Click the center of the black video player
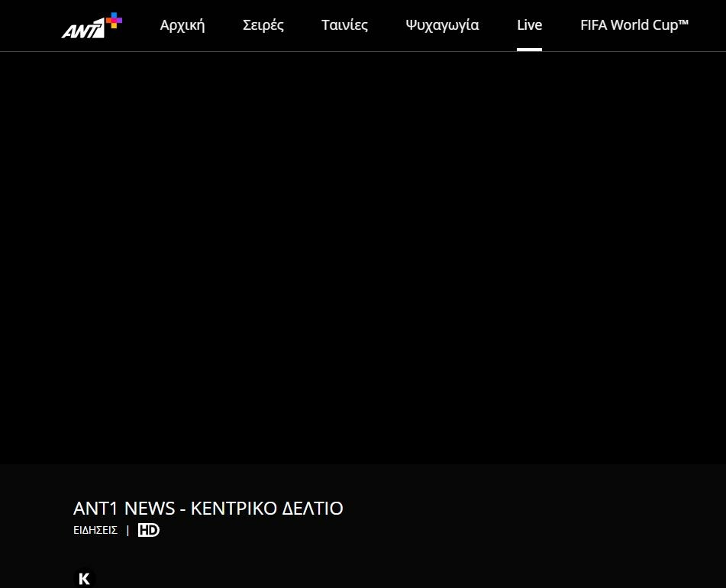Screen dimensions: 726x588 (x=363, y=258)
